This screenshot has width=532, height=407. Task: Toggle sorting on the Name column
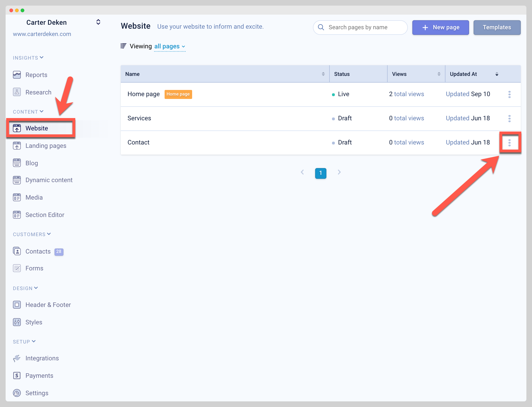[324, 74]
